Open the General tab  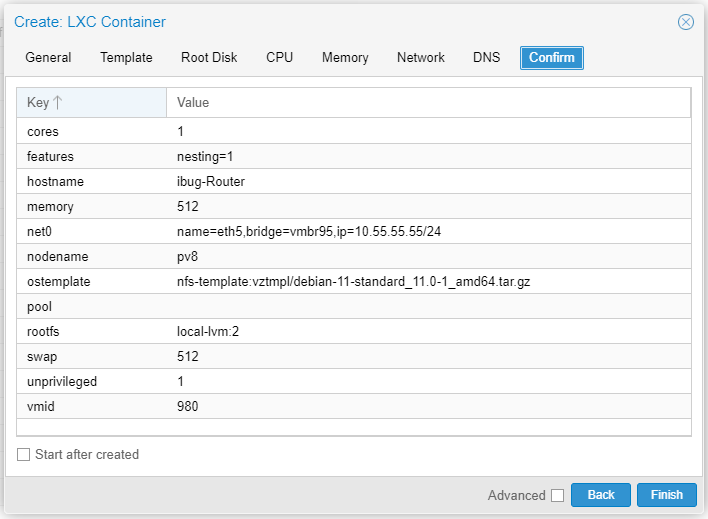click(x=48, y=57)
